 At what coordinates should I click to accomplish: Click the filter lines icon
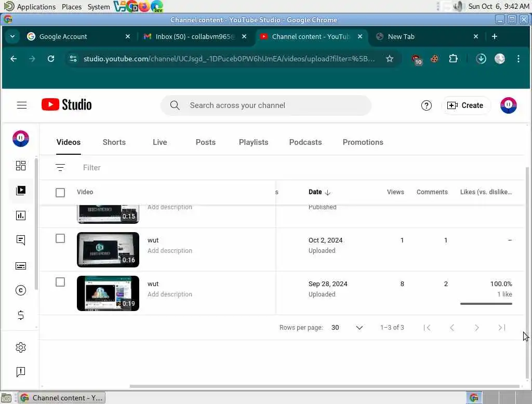60,167
